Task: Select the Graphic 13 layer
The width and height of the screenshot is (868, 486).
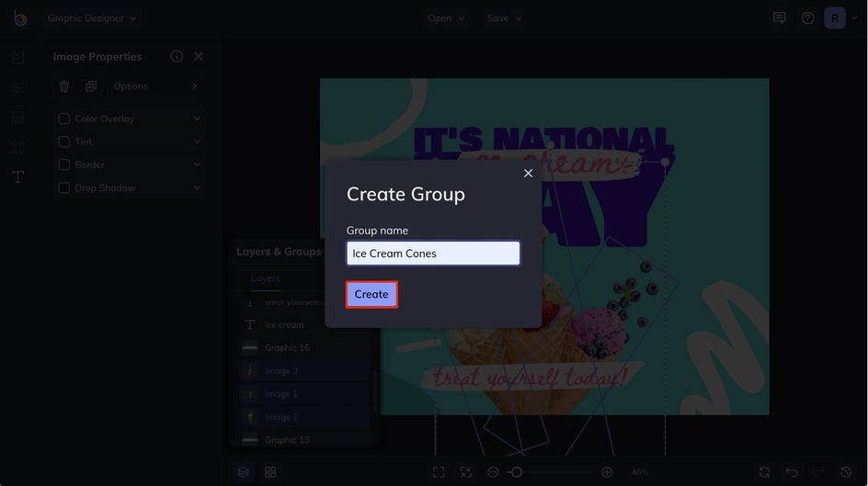Action: pyautogui.click(x=304, y=440)
